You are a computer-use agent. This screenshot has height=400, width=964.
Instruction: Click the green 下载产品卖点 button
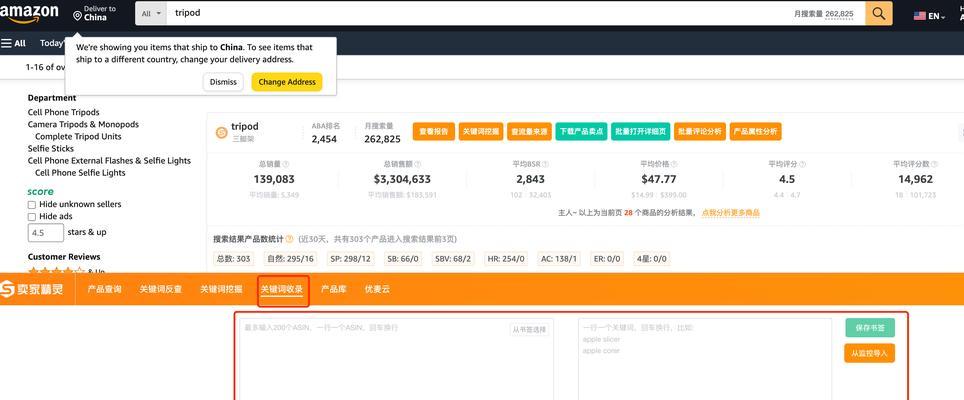point(582,131)
